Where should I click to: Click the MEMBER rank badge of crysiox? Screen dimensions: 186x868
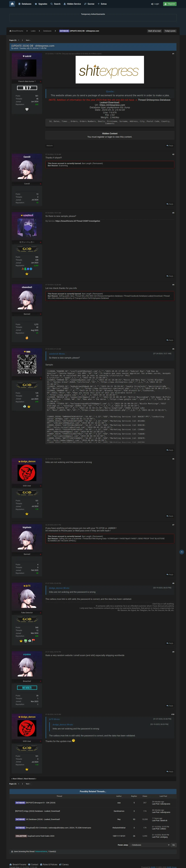pos(27,688)
